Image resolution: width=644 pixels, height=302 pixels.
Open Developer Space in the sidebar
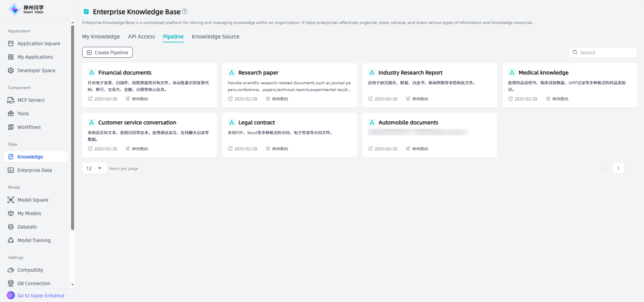(36, 70)
